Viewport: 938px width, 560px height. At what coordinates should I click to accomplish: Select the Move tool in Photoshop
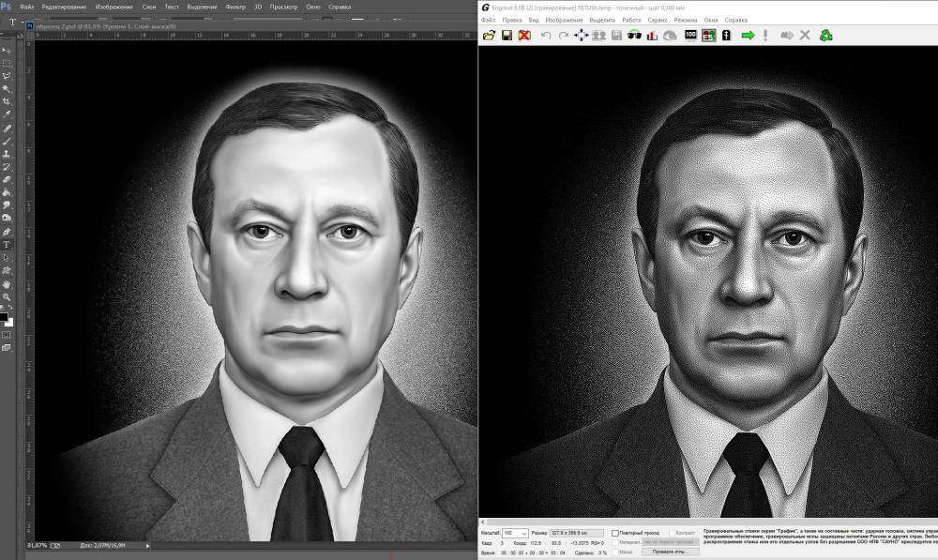pyautogui.click(x=7, y=52)
